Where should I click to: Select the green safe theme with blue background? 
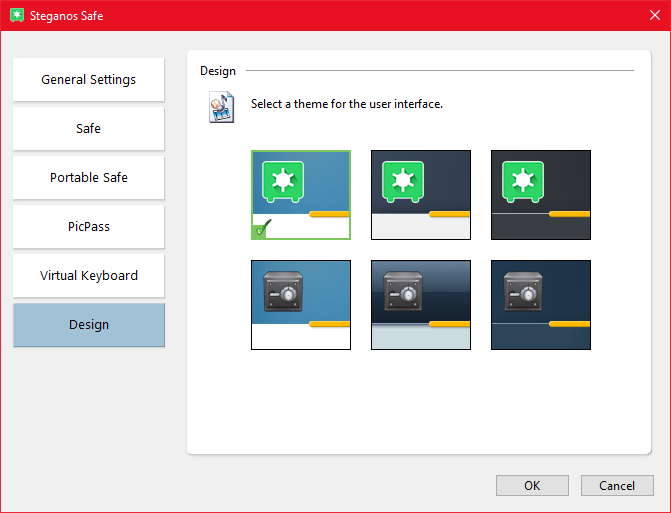tap(301, 195)
